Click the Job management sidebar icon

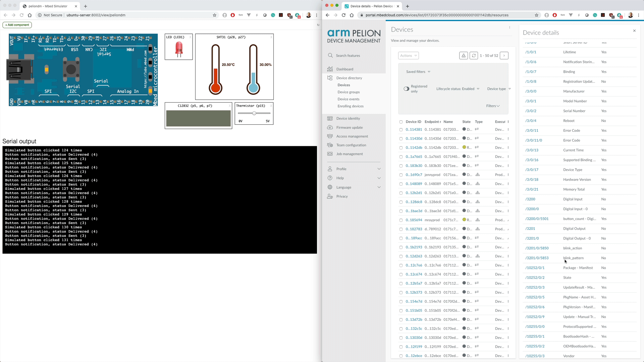pos(330,154)
